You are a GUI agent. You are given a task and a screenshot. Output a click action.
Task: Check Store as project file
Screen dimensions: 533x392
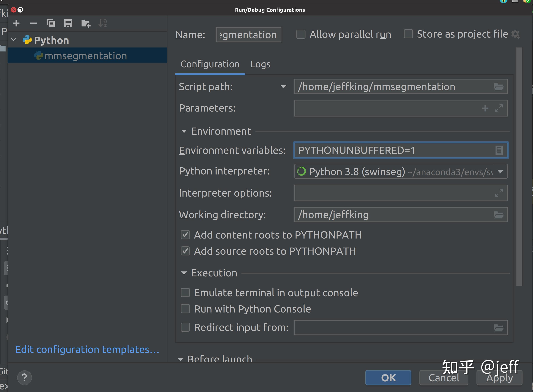coord(408,34)
